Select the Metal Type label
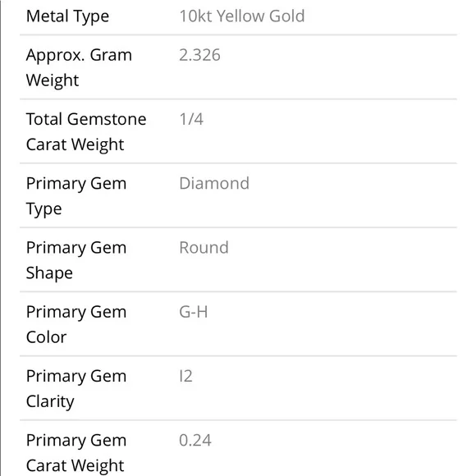476x476 pixels. [x=67, y=16]
